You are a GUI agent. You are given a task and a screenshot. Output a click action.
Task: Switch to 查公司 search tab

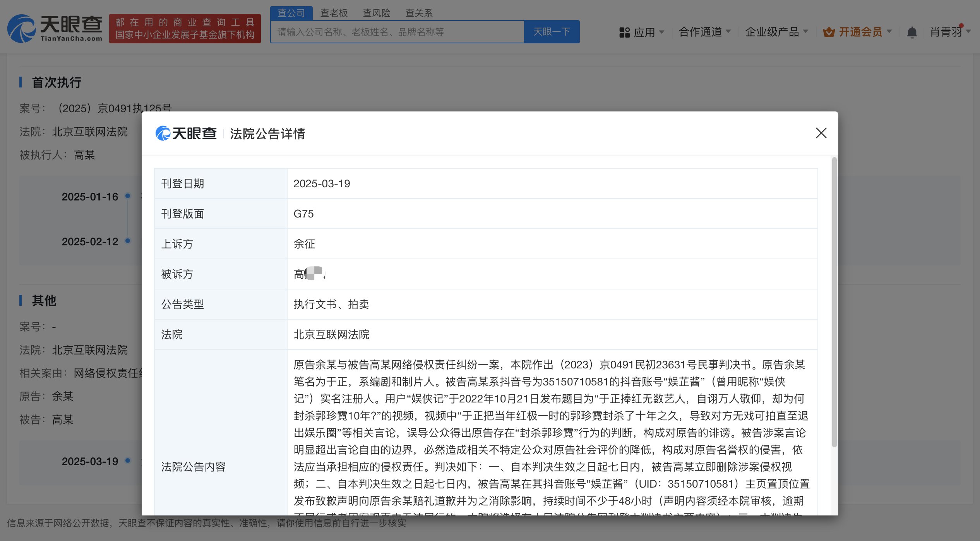[x=291, y=13]
